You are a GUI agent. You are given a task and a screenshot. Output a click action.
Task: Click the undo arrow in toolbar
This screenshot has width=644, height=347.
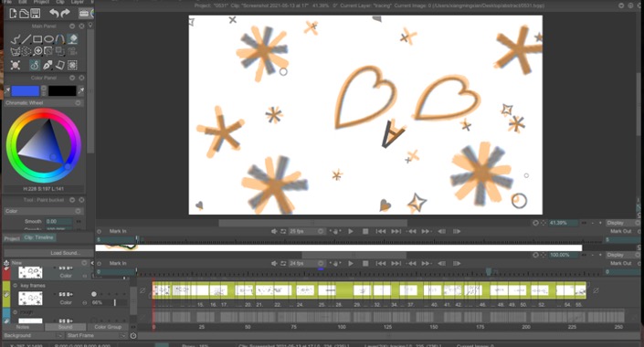[x=55, y=13]
